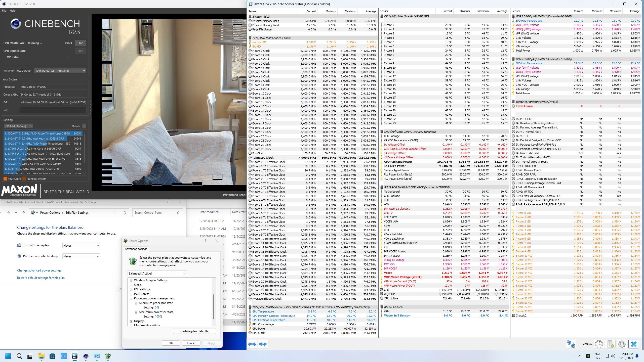Expand Display node in power settings
This screenshot has width=644, height=362.
(x=131, y=321)
